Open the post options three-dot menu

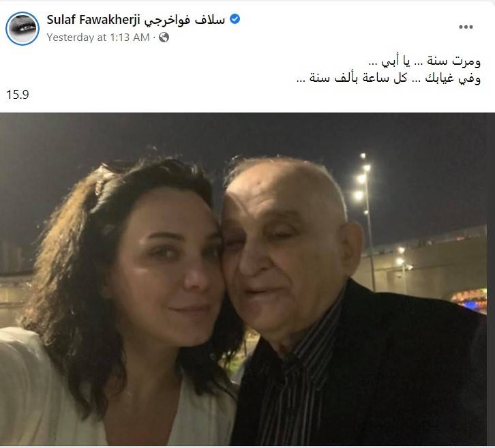click(466, 27)
